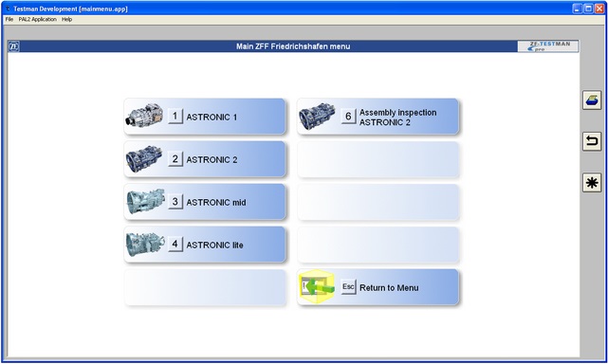The image size is (608, 364).
Task: Open the File menu
Action: [x=9, y=19]
